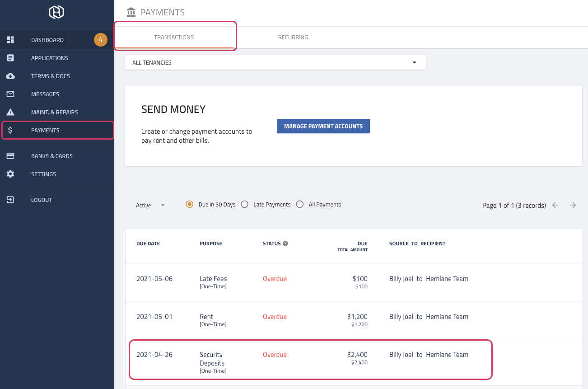
Task: Select the All Payments radio option
Action: 300,204
